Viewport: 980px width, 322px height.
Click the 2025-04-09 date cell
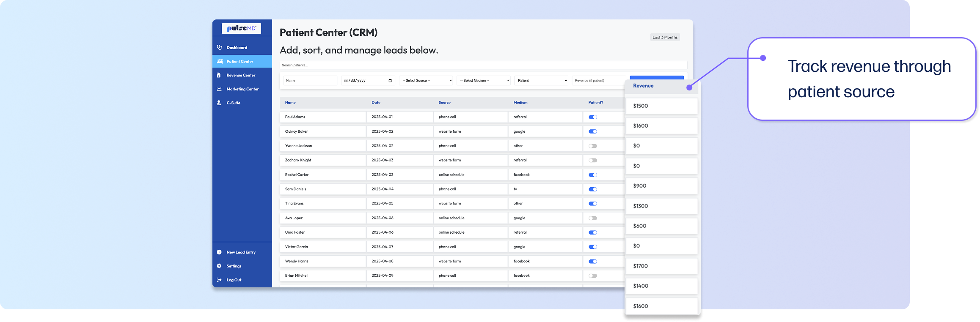(400, 276)
